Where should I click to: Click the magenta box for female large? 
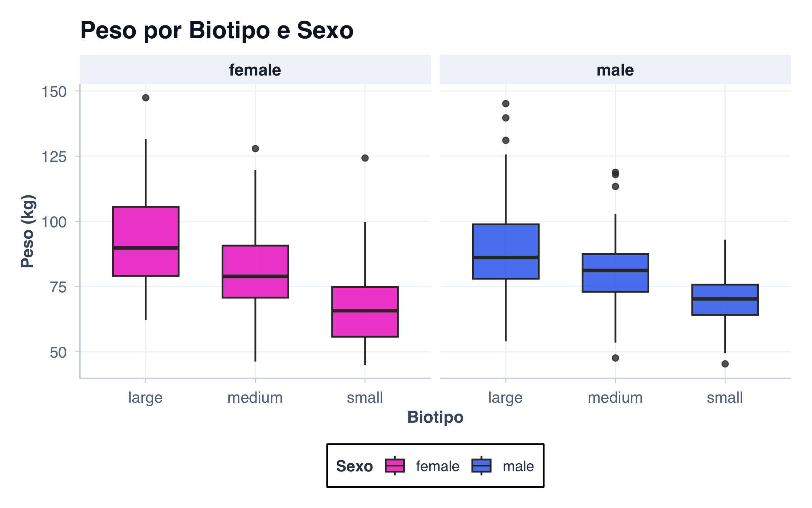[x=146, y=230]
